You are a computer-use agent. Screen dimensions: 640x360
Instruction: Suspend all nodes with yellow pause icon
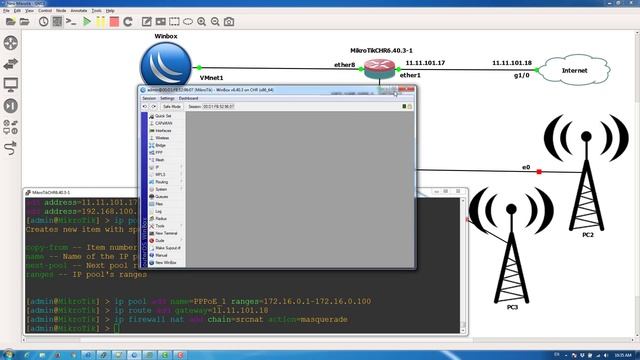tap(100, 22)
